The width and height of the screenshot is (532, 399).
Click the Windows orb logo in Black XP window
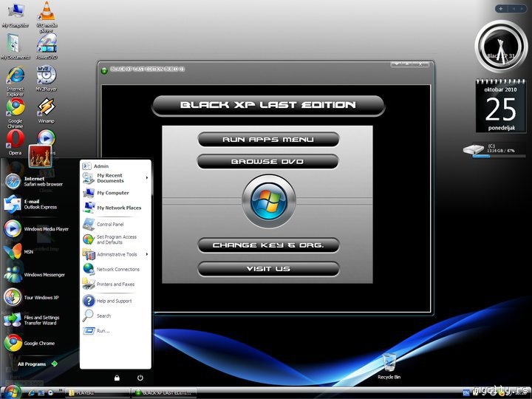[269, 202]
